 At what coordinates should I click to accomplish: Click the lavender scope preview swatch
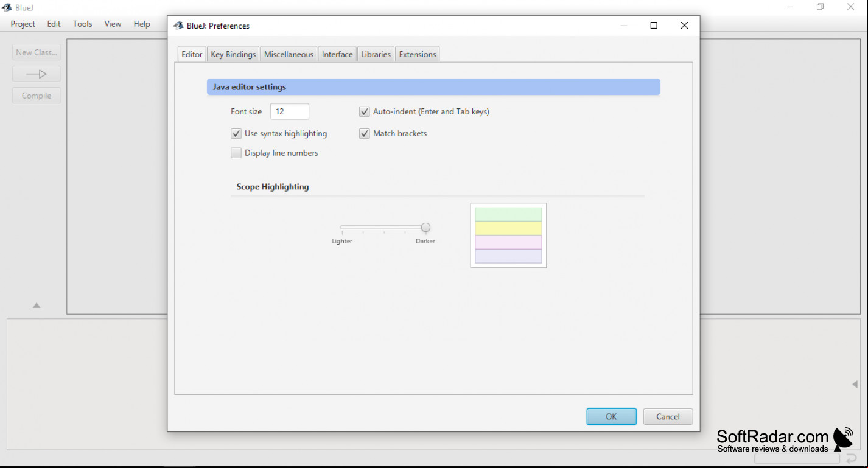[x=508, y=256]
